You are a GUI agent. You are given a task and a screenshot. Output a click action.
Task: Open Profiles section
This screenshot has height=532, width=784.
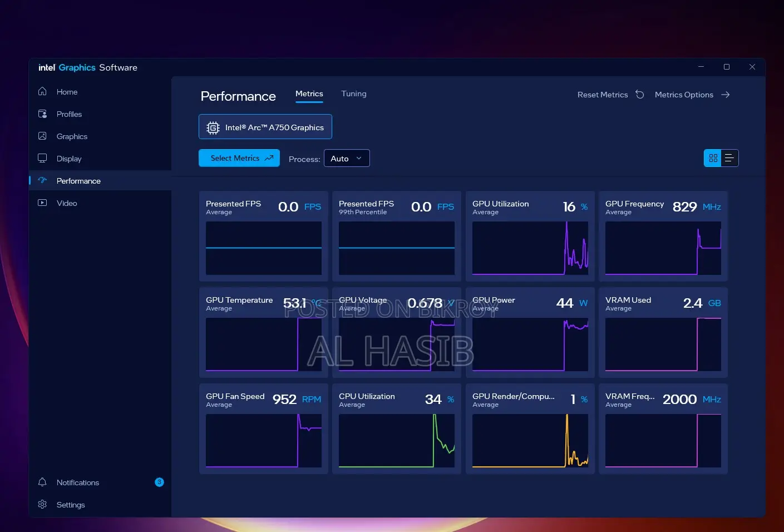(x=100, y=114)
